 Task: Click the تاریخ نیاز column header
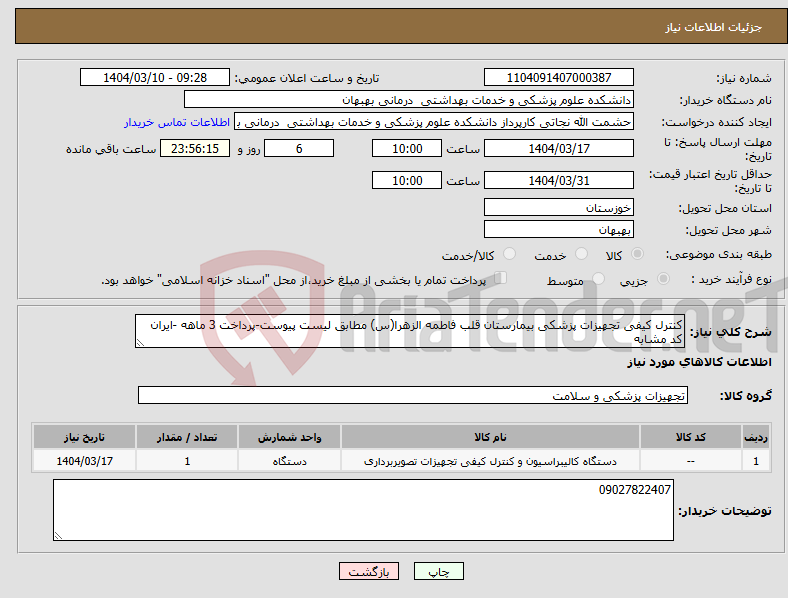[84, 437]
